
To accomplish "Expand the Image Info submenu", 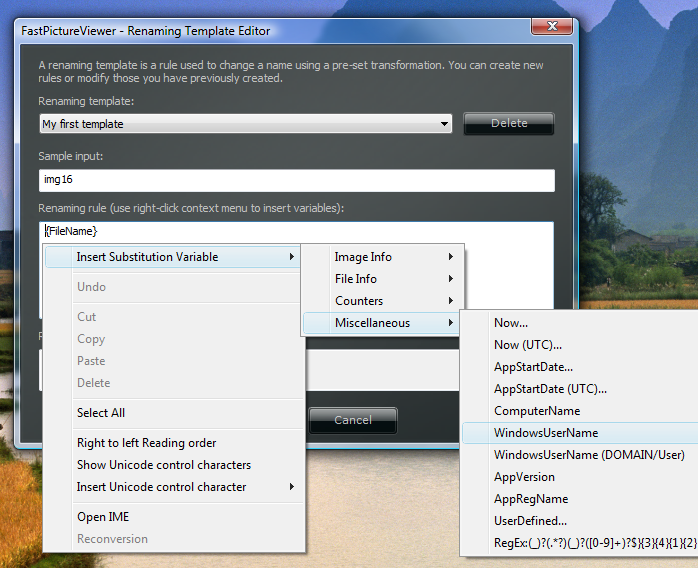I will [382, 257].
